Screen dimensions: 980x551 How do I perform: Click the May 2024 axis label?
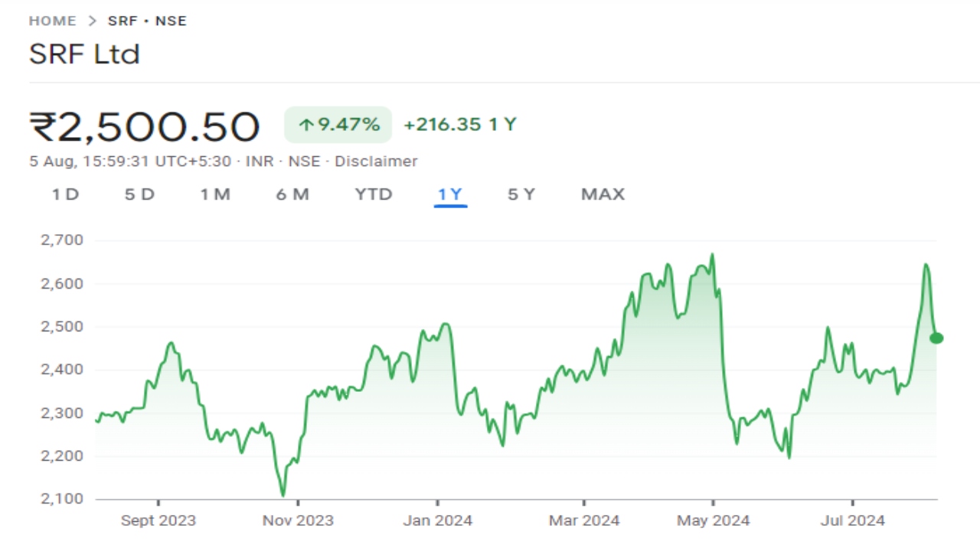[x=713, y=520]
